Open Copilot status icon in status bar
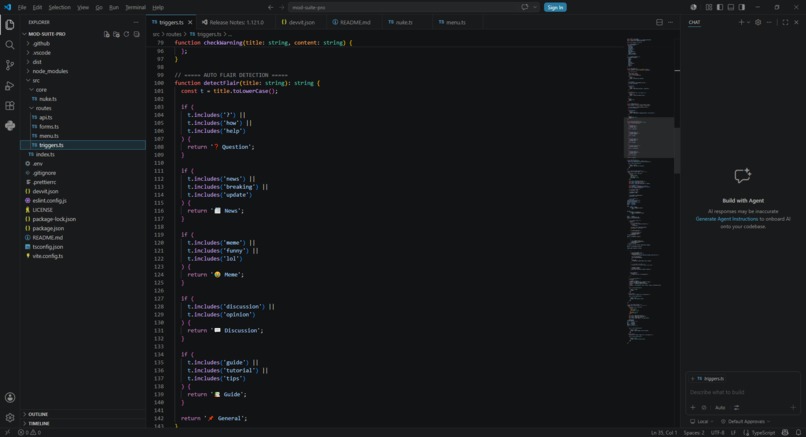This screenshot has height=437, width=806. click(x=785, y=432)
